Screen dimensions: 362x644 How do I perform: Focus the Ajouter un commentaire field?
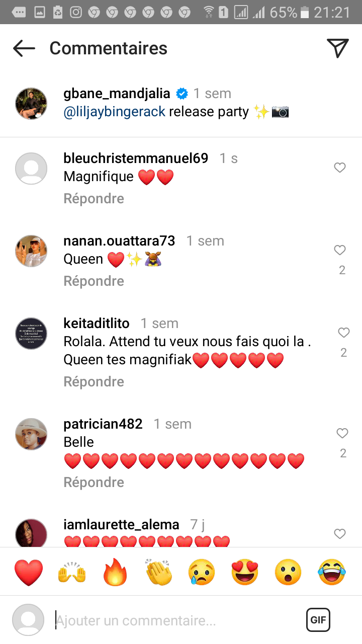click(176, 621)
